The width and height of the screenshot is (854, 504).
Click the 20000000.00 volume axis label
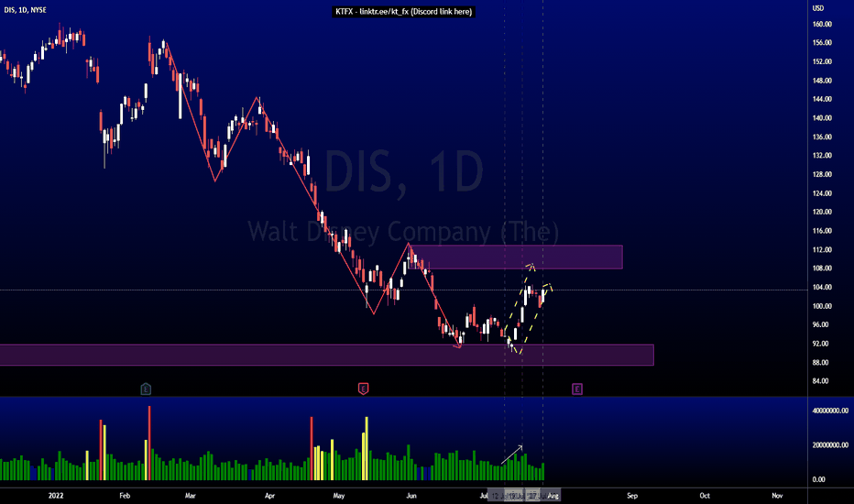(x=830, y=445)
